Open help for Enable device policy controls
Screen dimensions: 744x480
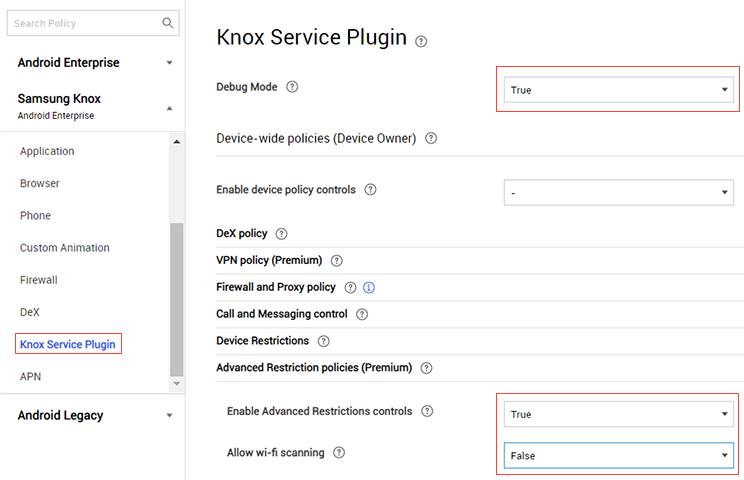pos(371,190)
